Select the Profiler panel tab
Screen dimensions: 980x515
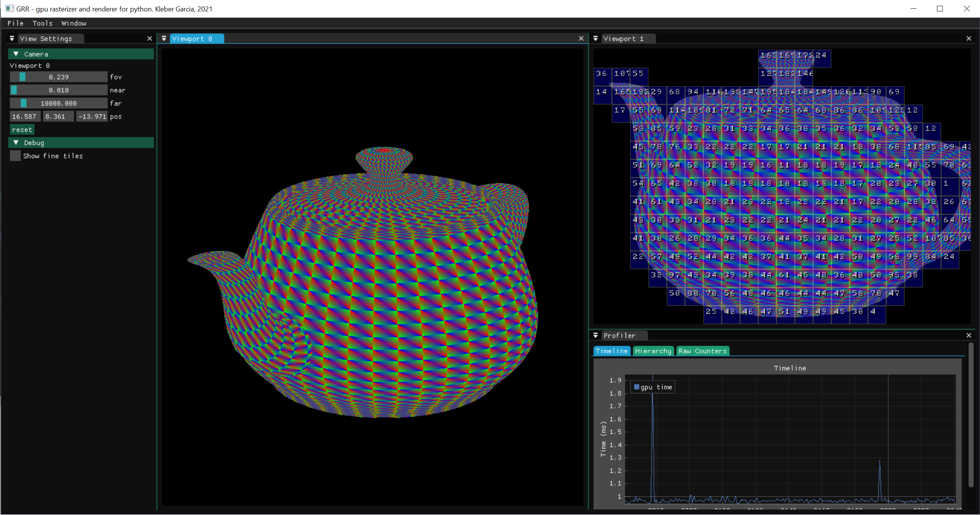(x=624, y=335)
